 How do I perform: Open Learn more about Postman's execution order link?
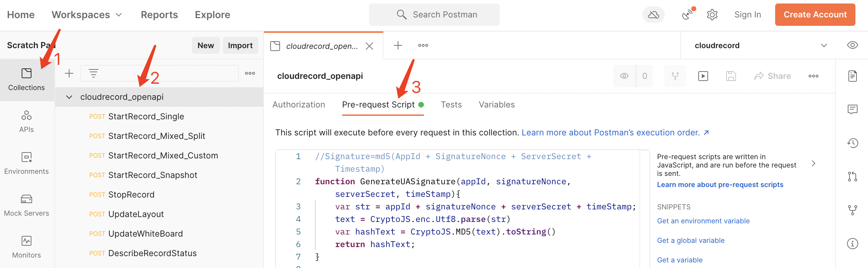pyautogui.click(x=615, y=133)
